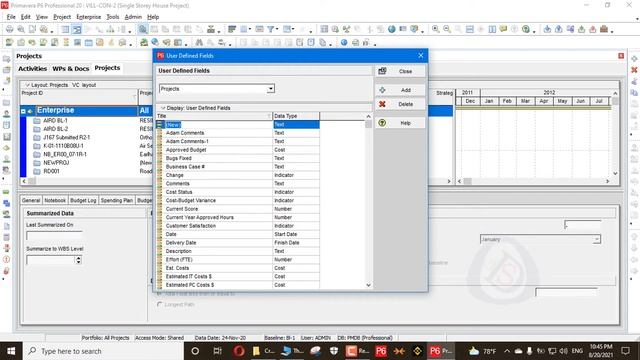Open the Edit menu
This screenshot has width=640, height=360.
pos(25,17)
